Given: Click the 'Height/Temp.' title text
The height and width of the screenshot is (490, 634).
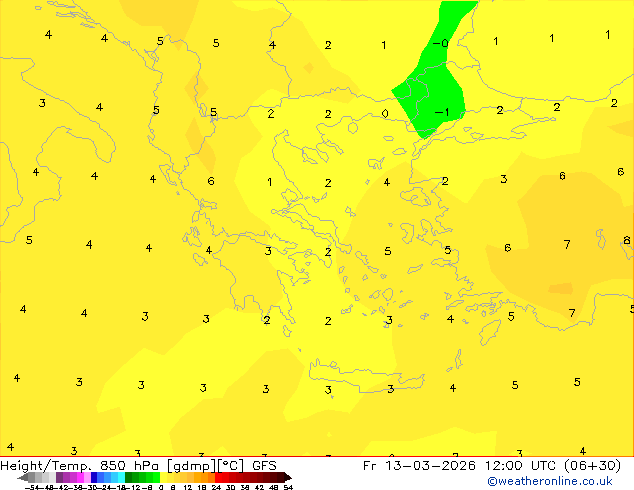Looking at the screenshot, I should [46, 466].
